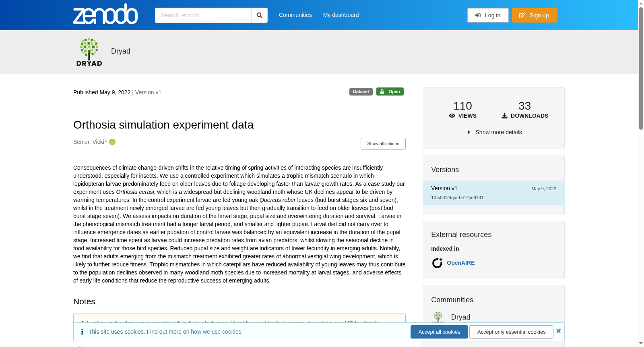
Task: Toggle Show affiliations button
Action: [383, 143]
